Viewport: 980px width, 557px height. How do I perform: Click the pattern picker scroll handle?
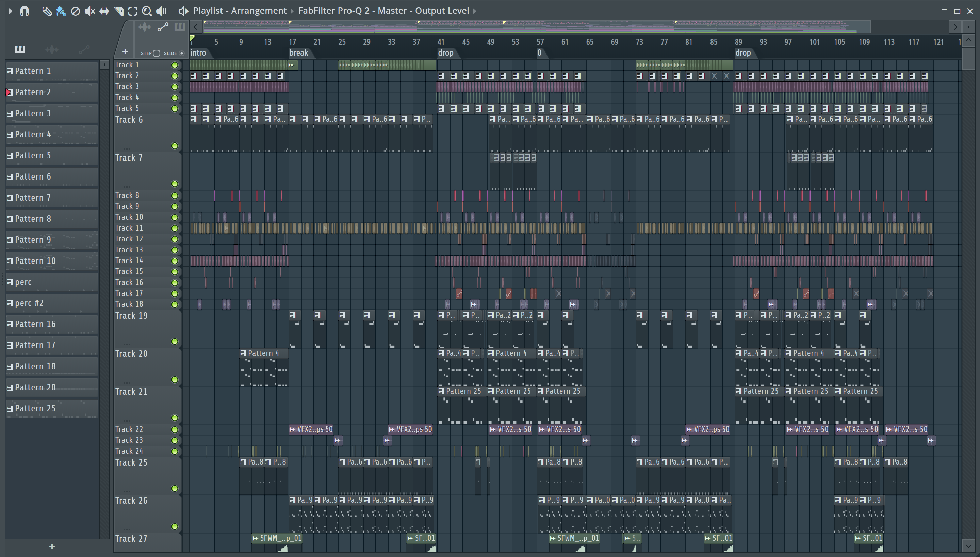[x=104, y=65]
